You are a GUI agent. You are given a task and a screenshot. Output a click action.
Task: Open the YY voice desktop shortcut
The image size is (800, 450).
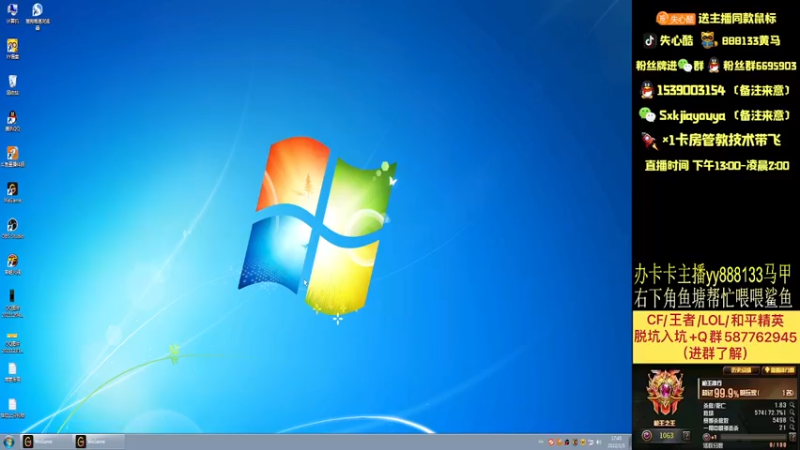click(x=12, y=49)
